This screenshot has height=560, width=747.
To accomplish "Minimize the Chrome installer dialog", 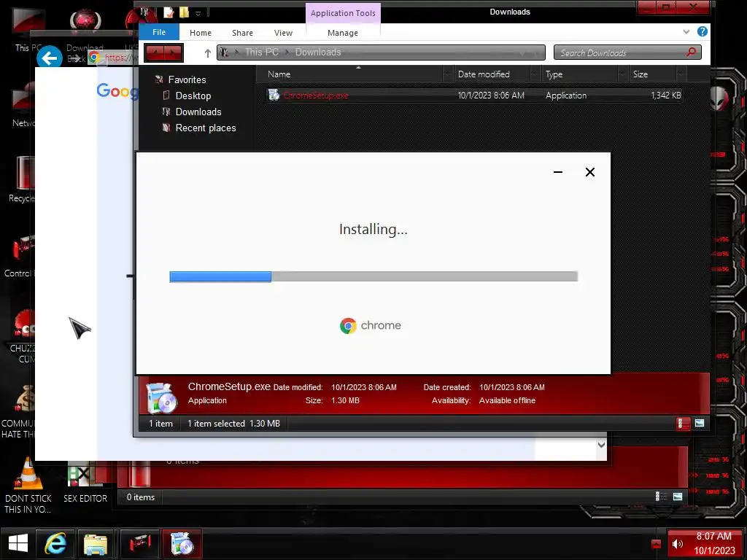I will pos(558,172).
